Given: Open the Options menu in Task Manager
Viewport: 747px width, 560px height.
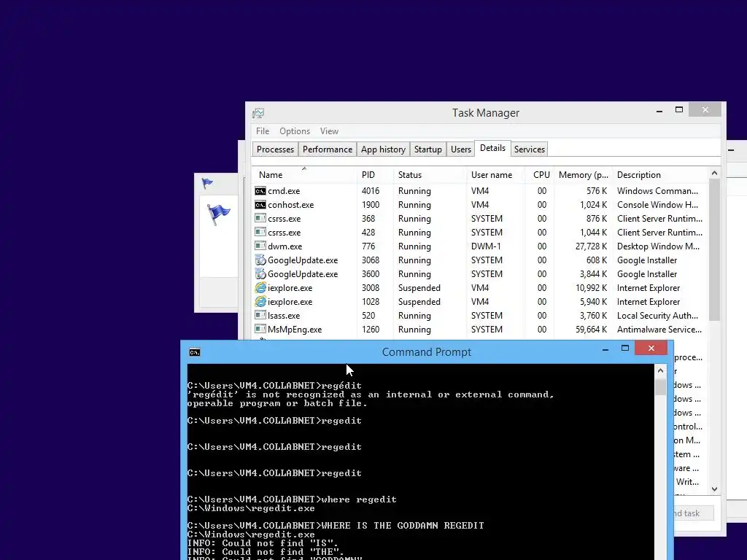Looking at the screenshot, I should (x=295, y=131).
